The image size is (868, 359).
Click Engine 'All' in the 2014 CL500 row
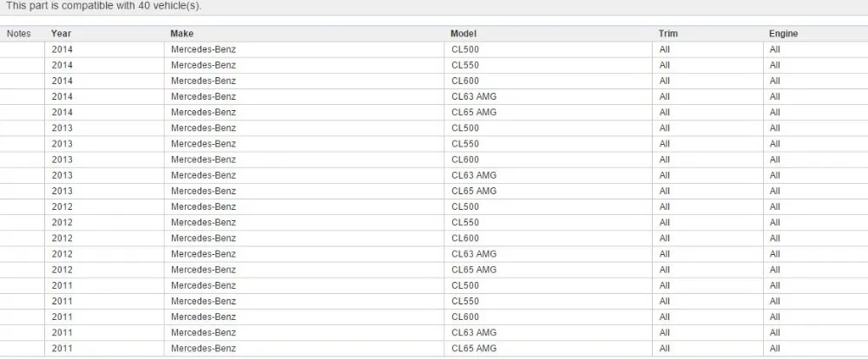click(774, 49)
